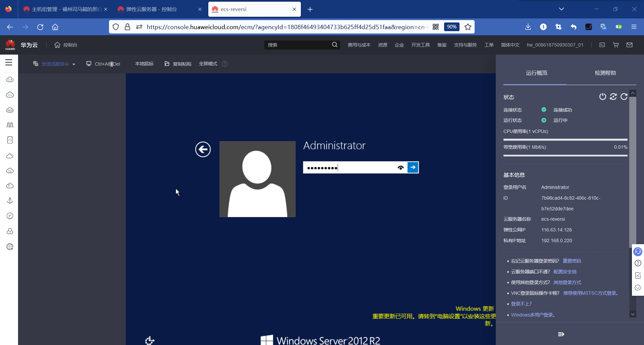The height and width of the screenshot is (345, 644).
Task: Click the 推荐使用MSTSC方式登录 link
Action: click(590, 293)
